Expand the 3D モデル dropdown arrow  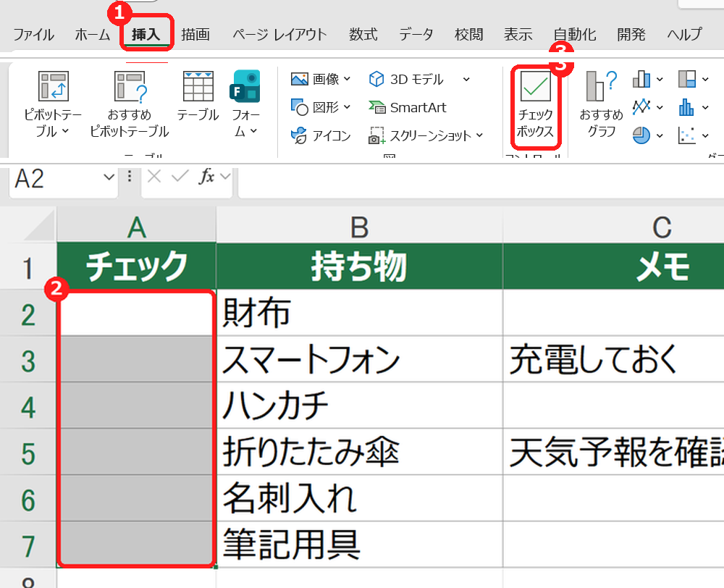466,80
